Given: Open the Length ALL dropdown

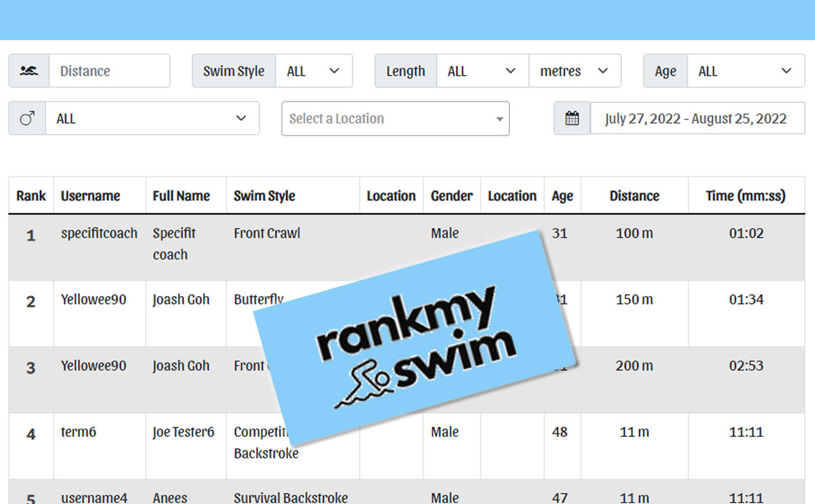Looking at the screenshot, I should coord(483,71).
